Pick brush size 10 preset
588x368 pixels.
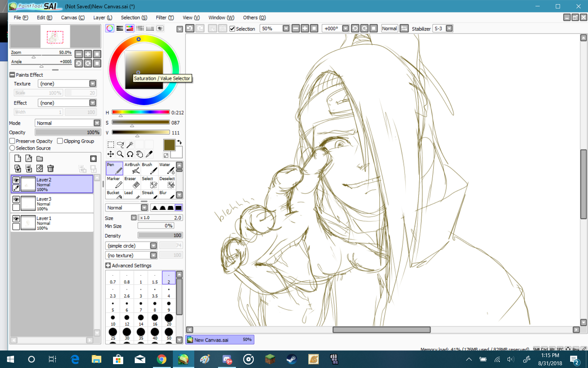[x=113, y=320]
